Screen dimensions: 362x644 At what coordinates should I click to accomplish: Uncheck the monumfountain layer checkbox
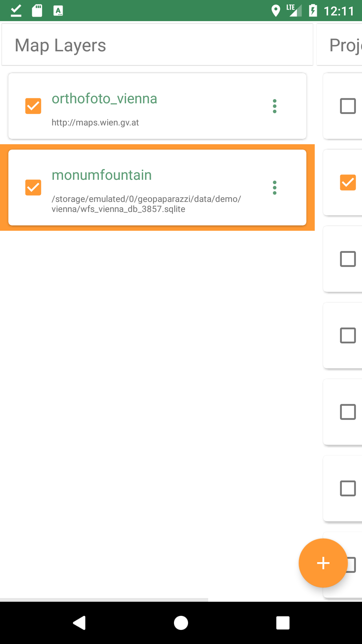point(33,187)
